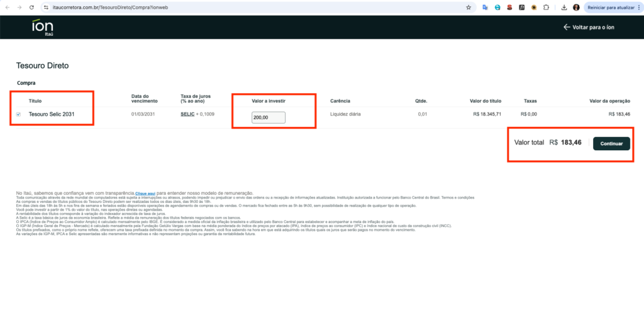Bookmark this page with the star icon

click(469, 7)
